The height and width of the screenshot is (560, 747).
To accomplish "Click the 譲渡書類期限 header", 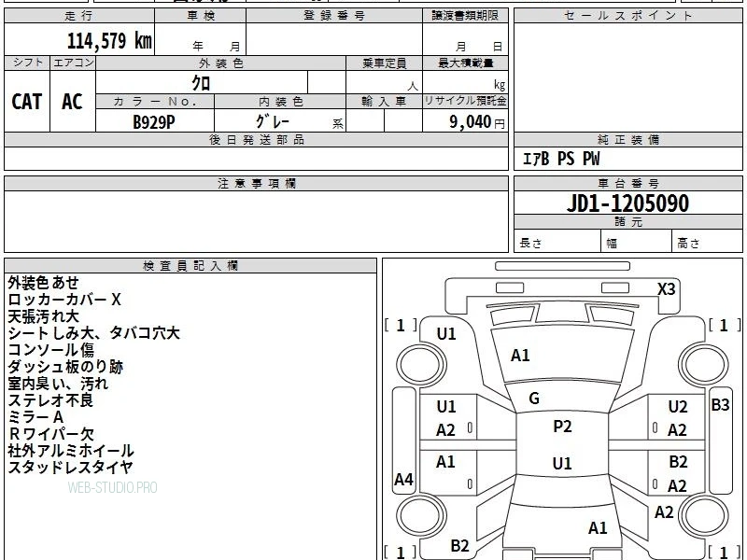I will click(x=465, y=16).
